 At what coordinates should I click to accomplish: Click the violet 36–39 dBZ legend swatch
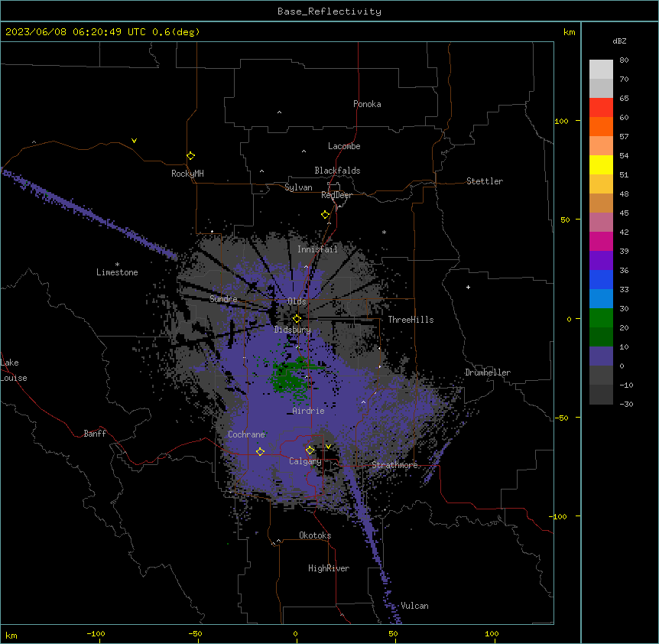(x=601, y=260)
